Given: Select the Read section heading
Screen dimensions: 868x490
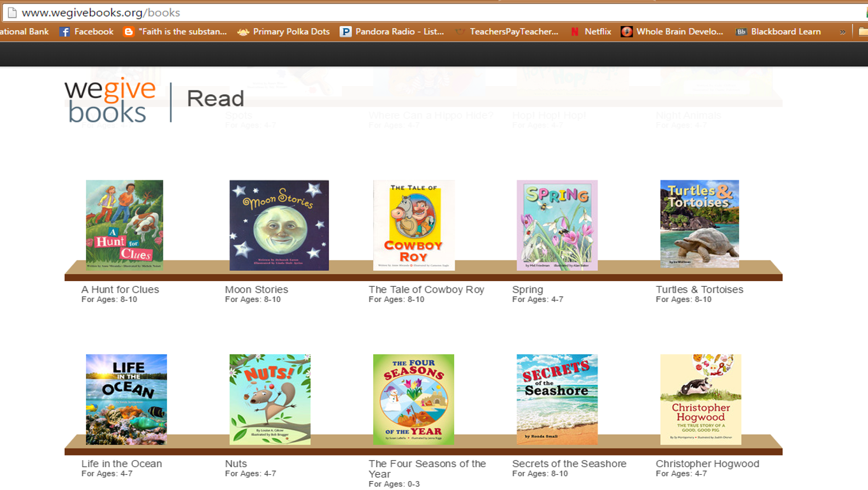Looking at the screenshot, I should pyautogui.click(x=216, y=99).
